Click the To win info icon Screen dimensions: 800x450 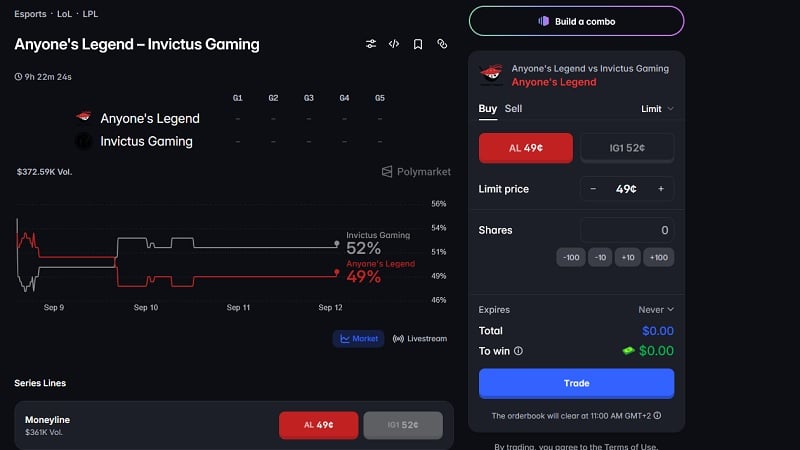tap(518, 351)
